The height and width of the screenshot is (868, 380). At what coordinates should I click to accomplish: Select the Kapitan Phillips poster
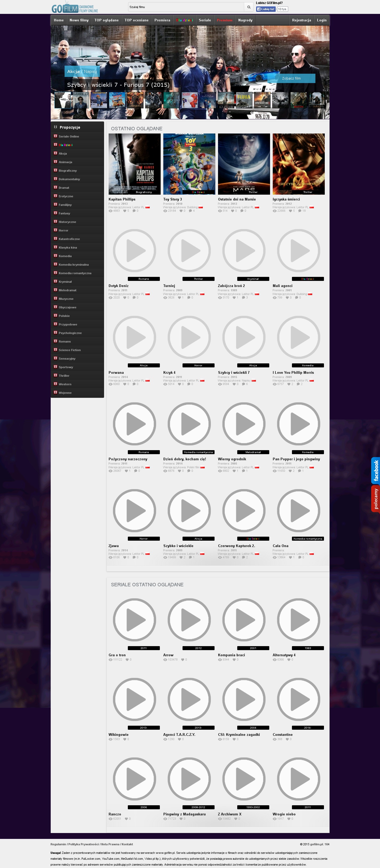pos(134,164)
